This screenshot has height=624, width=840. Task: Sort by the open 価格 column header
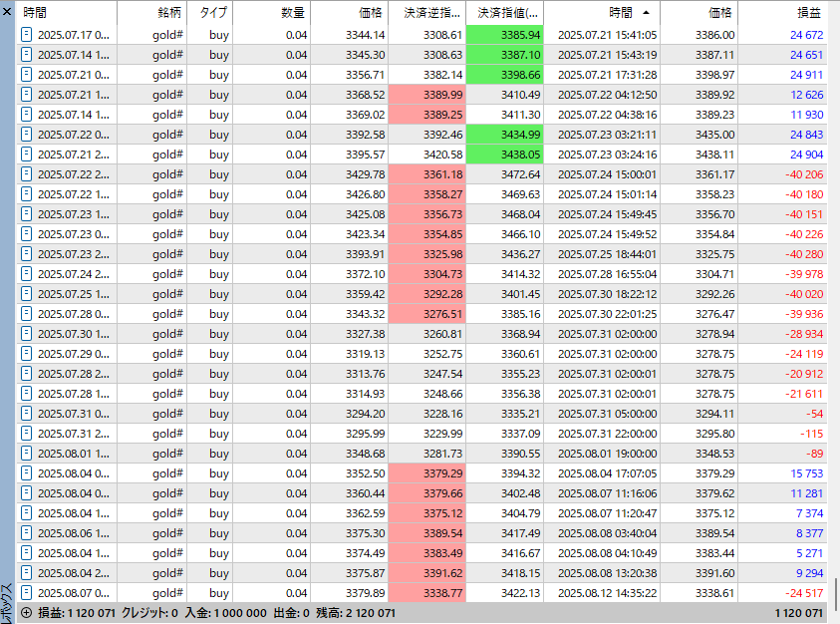(x=350, y=12)
